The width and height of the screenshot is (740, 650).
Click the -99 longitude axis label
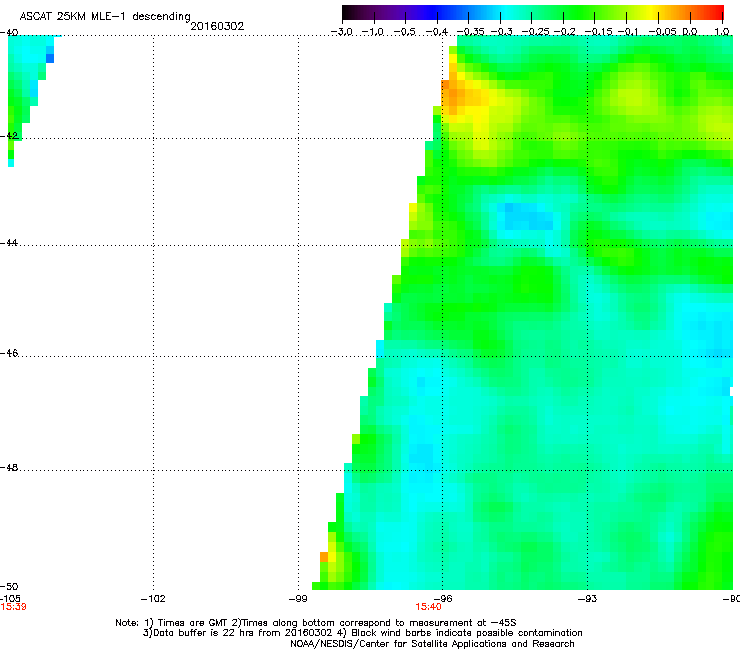pyautogui.click(x=298, y=599)
